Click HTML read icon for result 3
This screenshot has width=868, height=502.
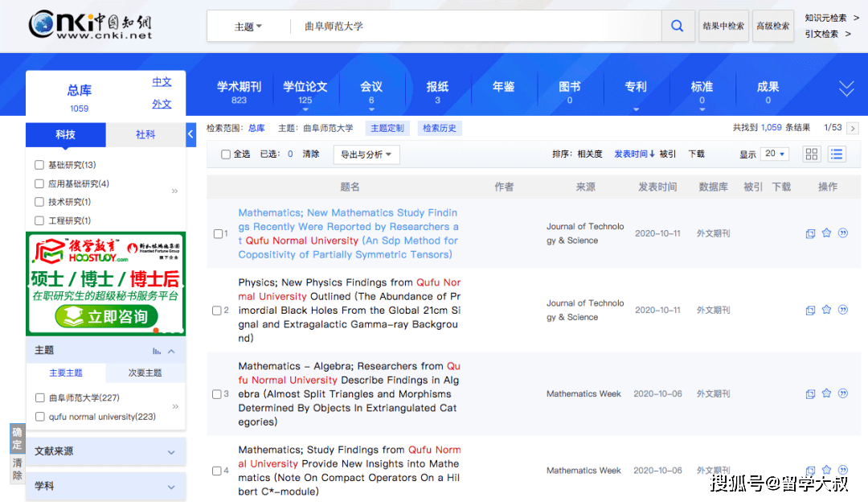pos(810,394)
